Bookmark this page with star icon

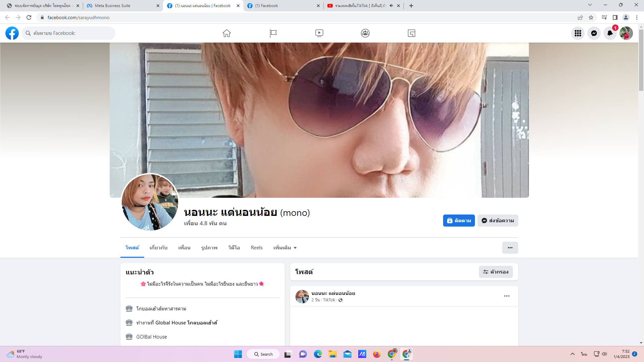click(x=591, y=17)
